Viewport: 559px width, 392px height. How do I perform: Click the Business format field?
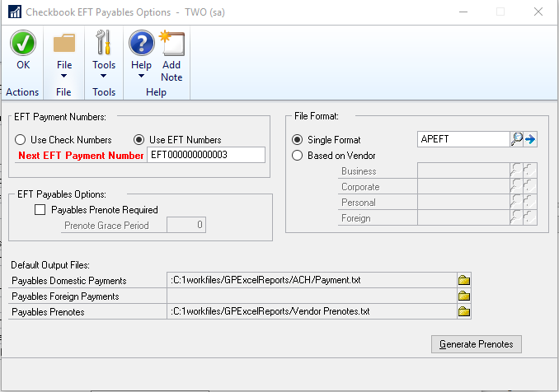click(463, 170)
